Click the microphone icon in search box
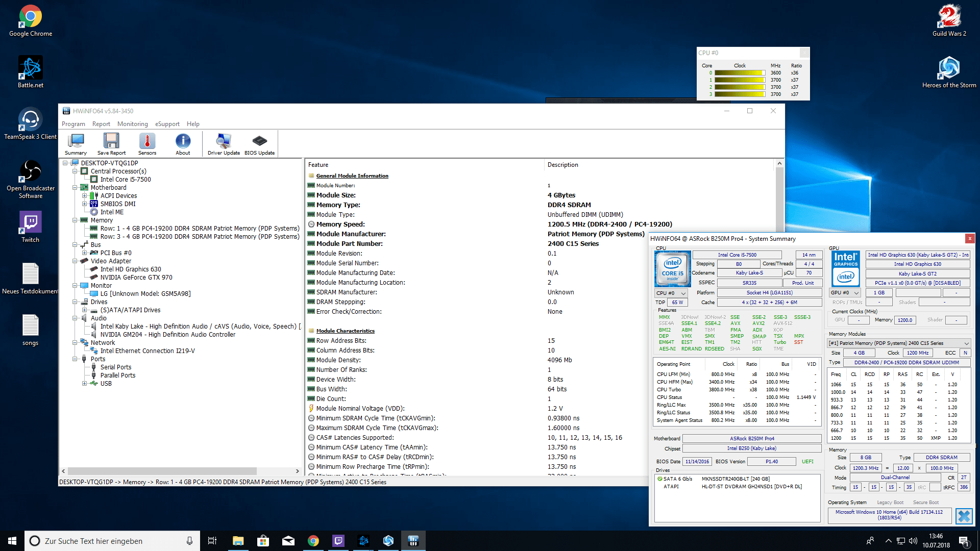The width and height of the screenshot is (980, 551). [x=189, y=541]
